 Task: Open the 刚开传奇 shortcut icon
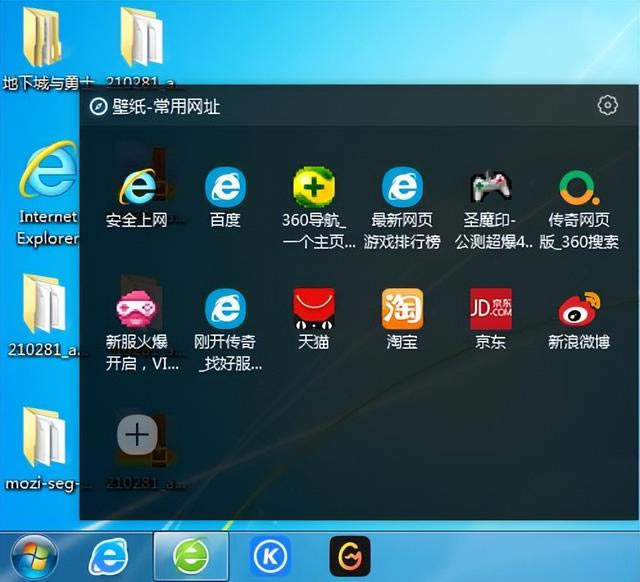(225, 309)
